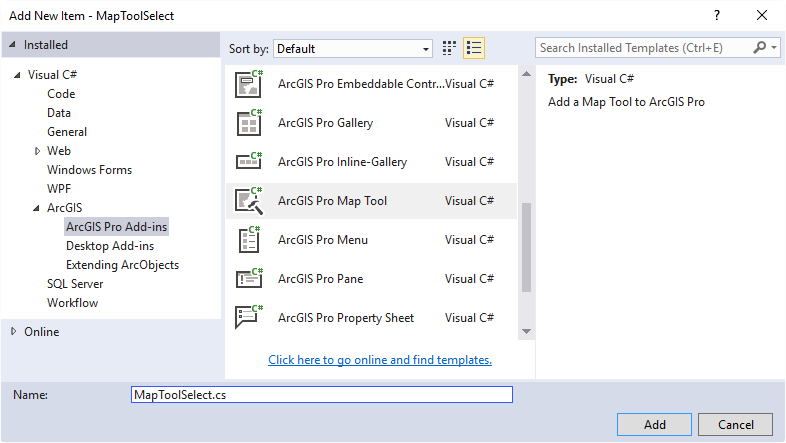Select the SQL Server category
786x443 pixels.
(x=75, y=284)
